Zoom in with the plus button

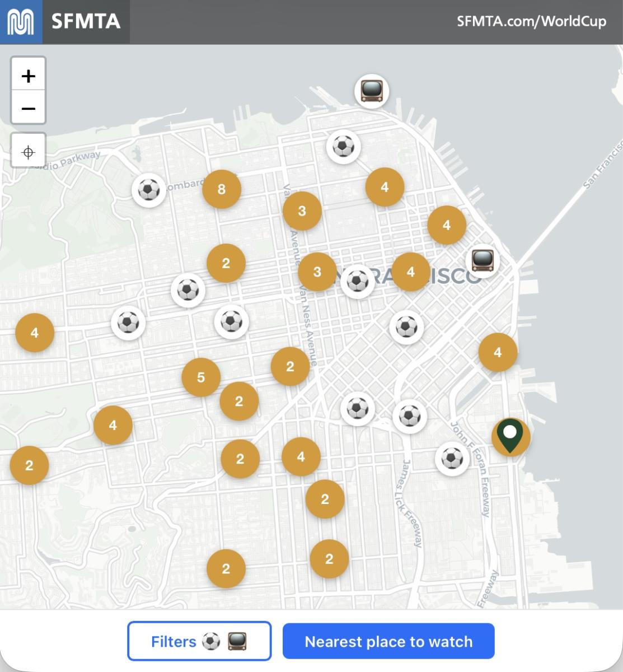tap(29, 75)
